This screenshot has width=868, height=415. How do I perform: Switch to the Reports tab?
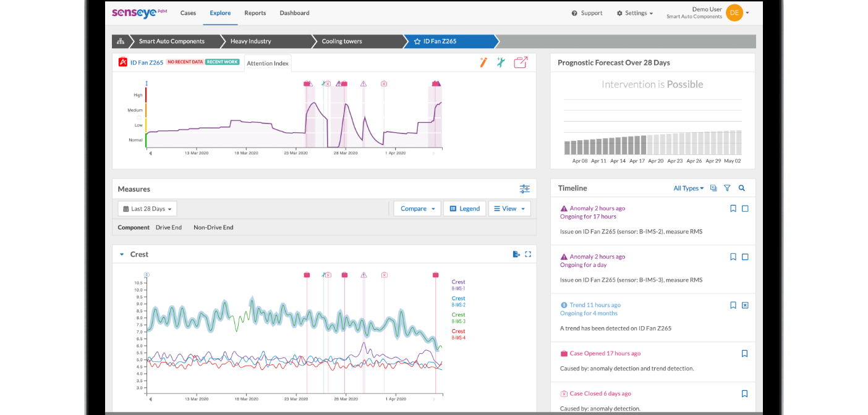255,12
